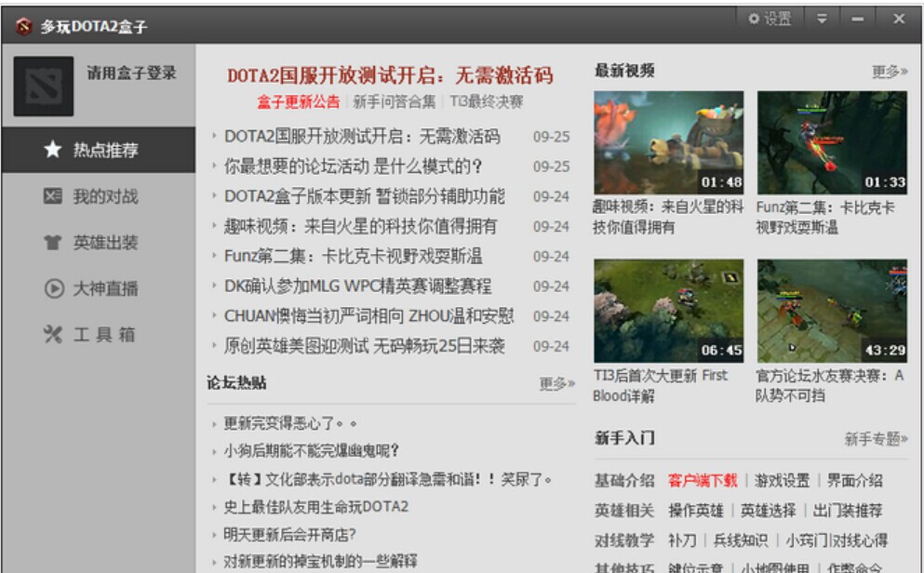Click the versus icon beside 我的对战
This screenshot has width=924, height=573.
click(x=52, y=196)
